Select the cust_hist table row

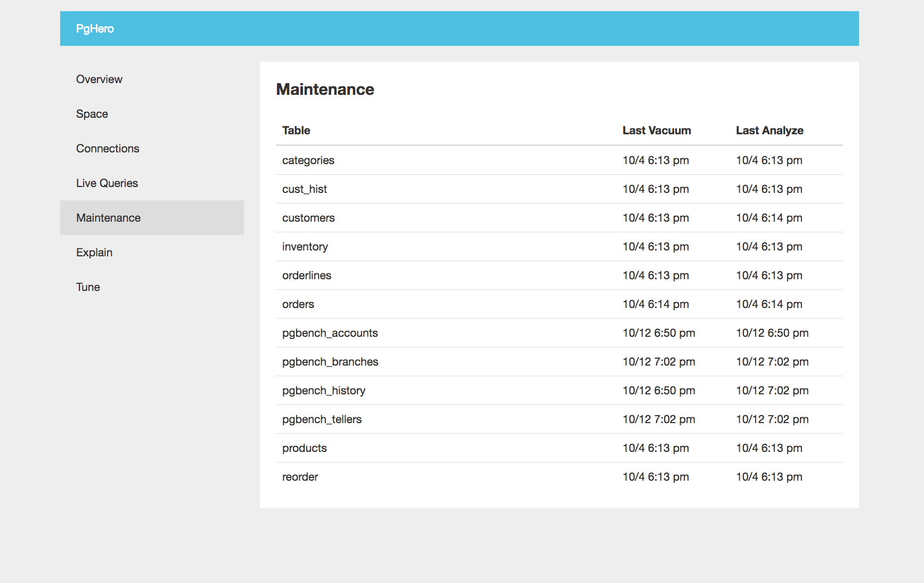(304, 189)
